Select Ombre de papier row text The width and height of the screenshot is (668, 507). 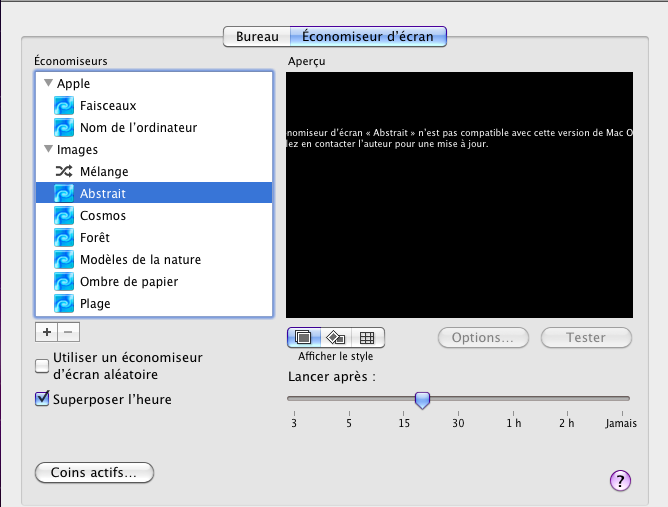(x=129, y=282)
